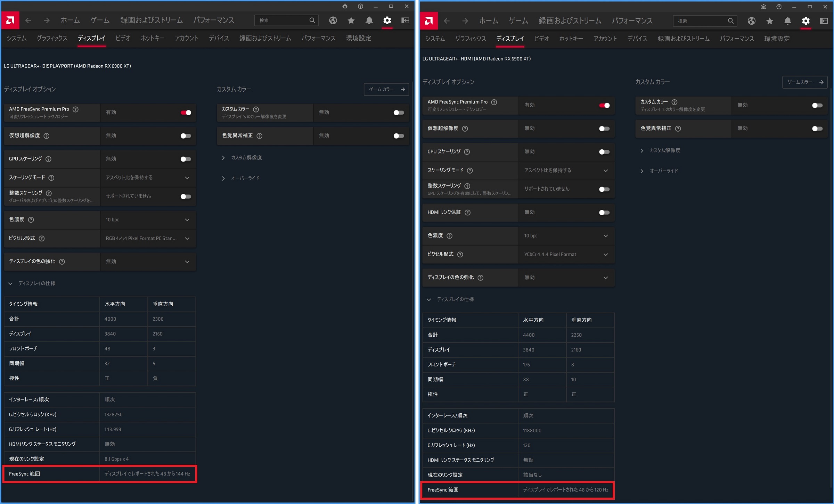This screenshot has width=834, height=504.
Task: Open globe browser icon in right window
Action: point(751,21)
